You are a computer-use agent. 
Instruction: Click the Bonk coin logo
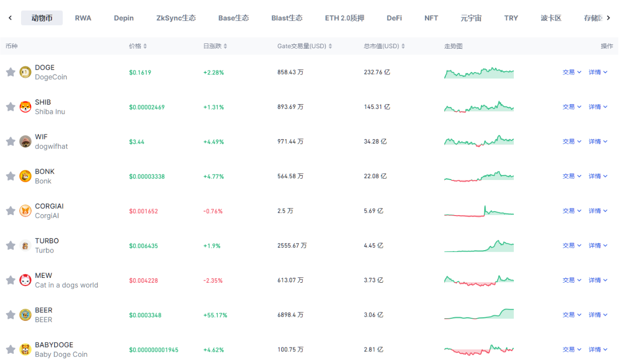pyautogui.click(x=25, y=176)
